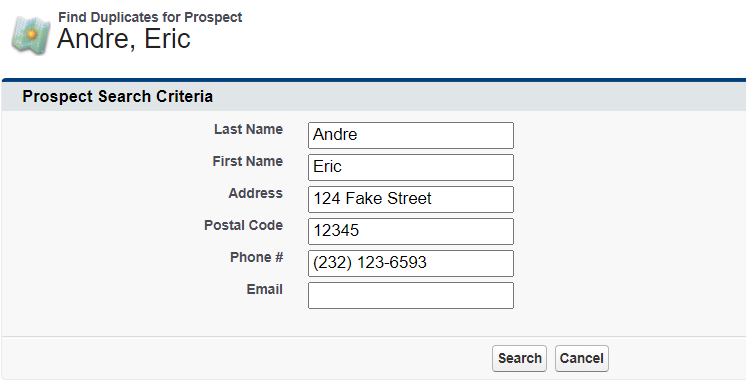Cancel the duplicate search
Image resolution: width=746 pixels, height=392 pixels.
pyautogui.click(x=581, y=358)
